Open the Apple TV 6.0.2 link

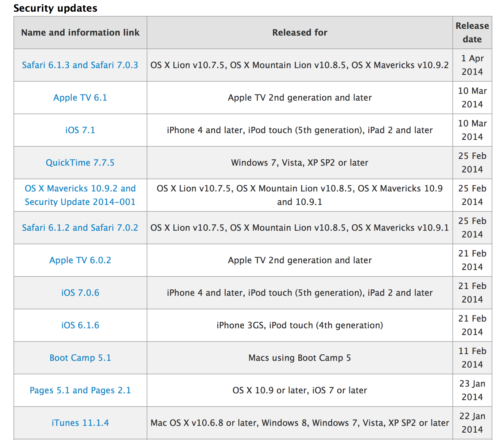[80, 260]
